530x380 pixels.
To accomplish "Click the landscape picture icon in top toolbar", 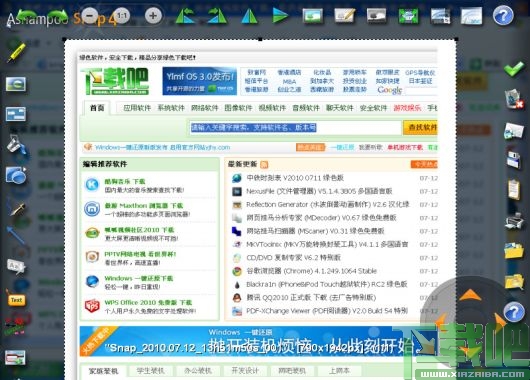I will click(x=313, y=16).
